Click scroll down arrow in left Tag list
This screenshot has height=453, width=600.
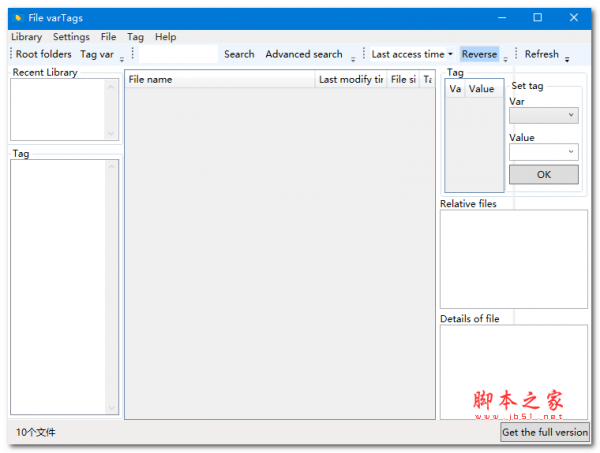pyautogui.click(x=111, y=408)
